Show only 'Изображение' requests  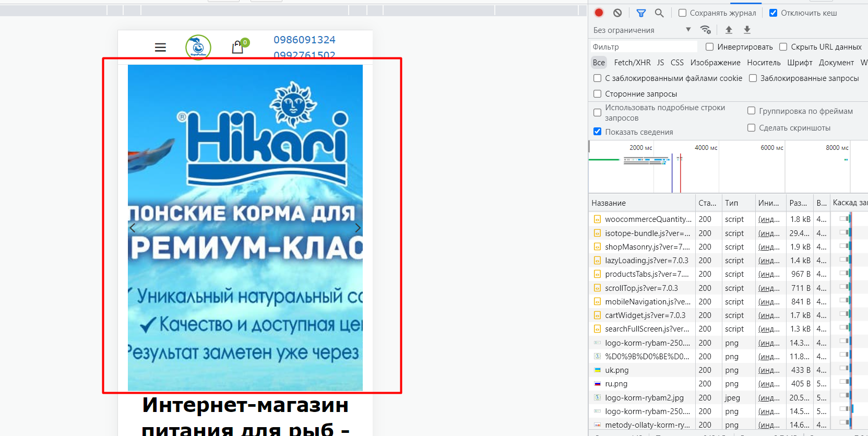pyautogui.click(x=715, y=63)
